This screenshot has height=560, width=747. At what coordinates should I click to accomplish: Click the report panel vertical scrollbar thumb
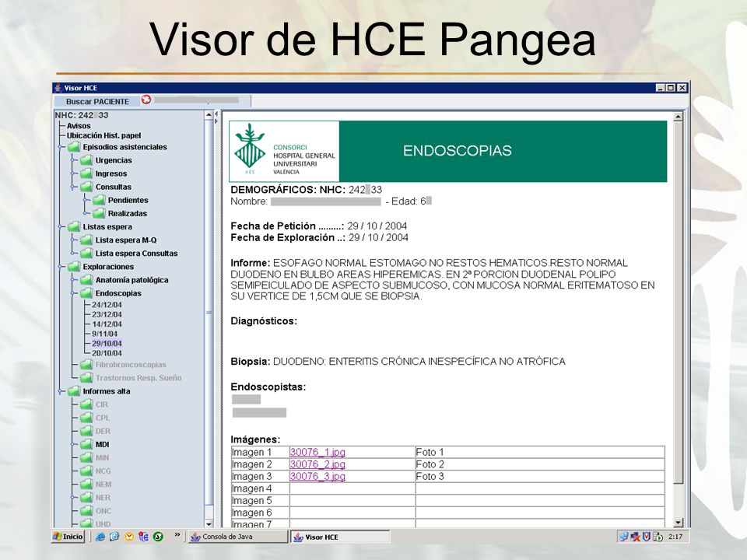coord(679,303)
